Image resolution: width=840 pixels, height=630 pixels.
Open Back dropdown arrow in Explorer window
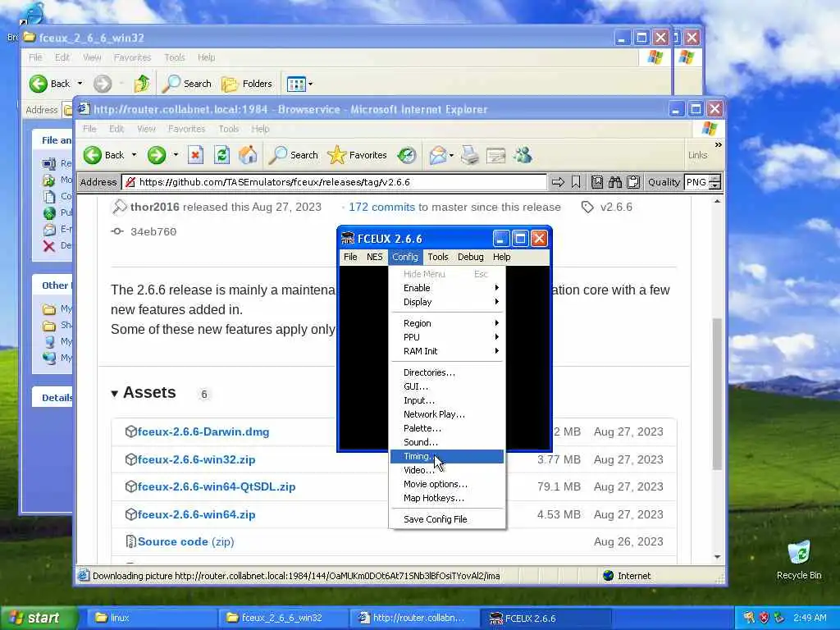click(80, 84)
